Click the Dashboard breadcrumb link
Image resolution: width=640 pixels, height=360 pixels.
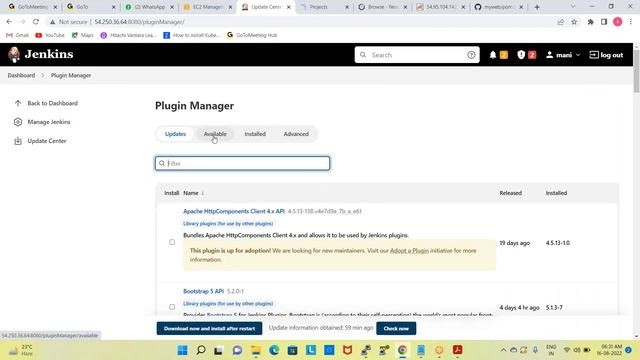point(21,76)
